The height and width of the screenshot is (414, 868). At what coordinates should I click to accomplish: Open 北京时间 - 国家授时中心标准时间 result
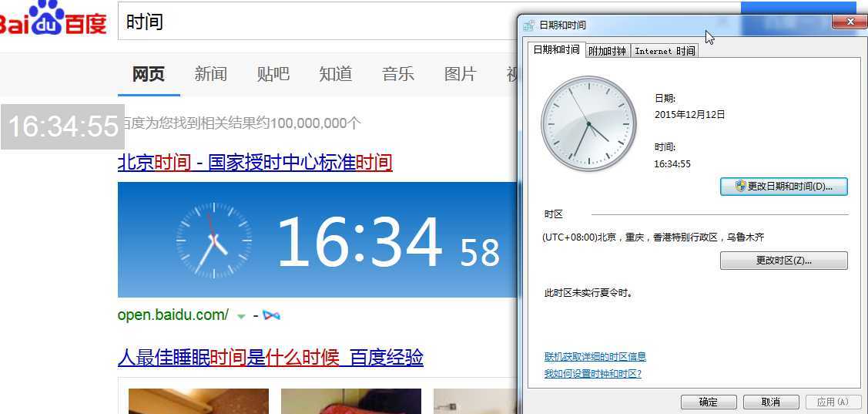coord(255,163)
